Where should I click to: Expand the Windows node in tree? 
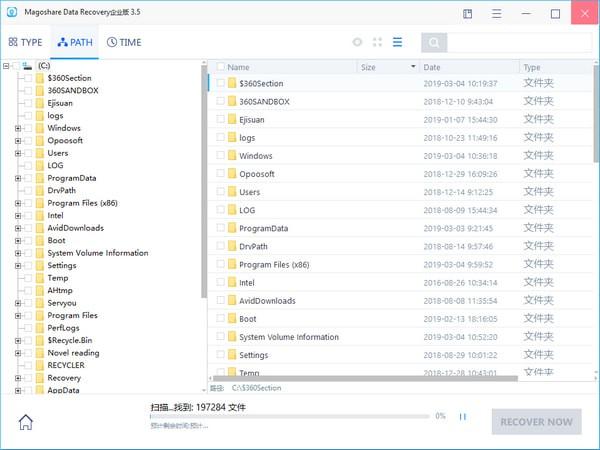(18, 128)
